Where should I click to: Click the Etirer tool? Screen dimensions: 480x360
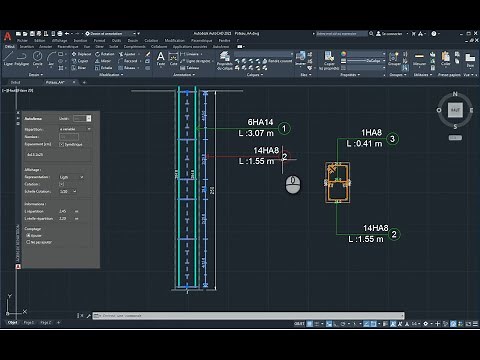tap(79, 68)
